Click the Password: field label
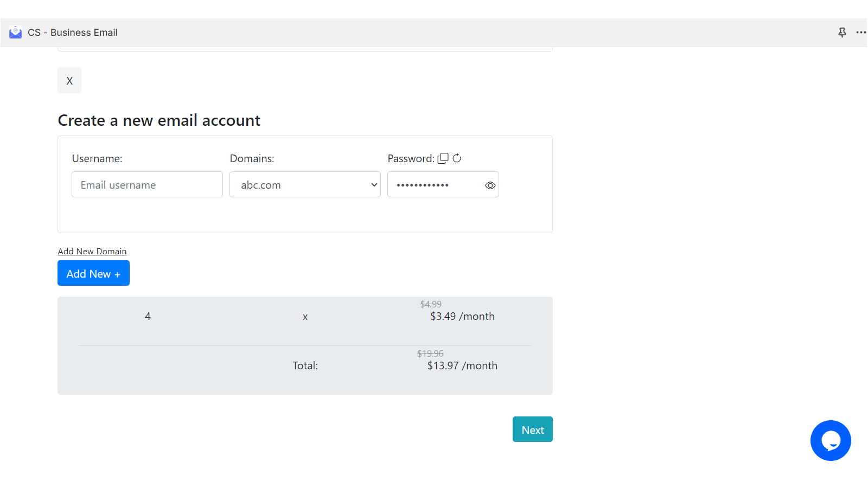This screenshot has width=868, height=488. tap(411, 159)
